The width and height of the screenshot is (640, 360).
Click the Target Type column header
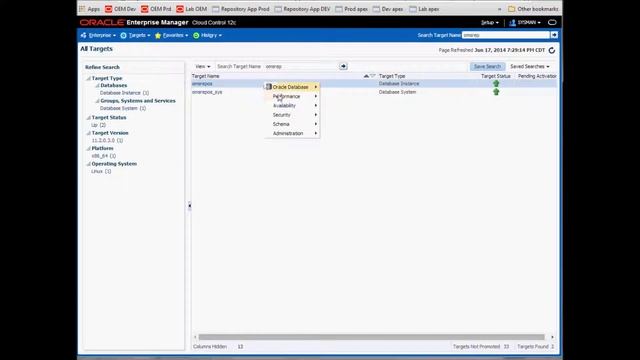tap(392, 76)
